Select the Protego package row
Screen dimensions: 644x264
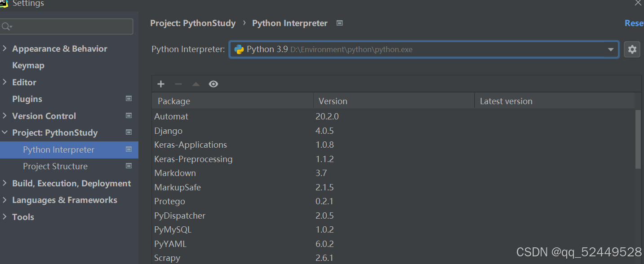(393, 201)
